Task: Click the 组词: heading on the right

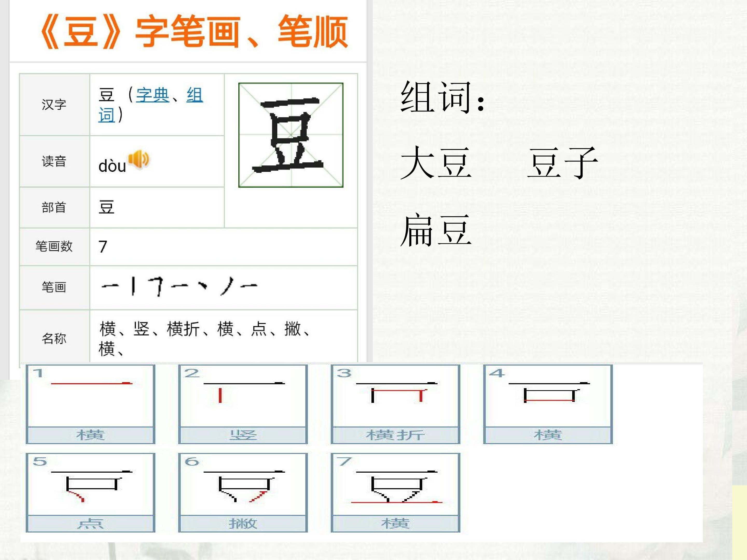Action: pos(443,97)
